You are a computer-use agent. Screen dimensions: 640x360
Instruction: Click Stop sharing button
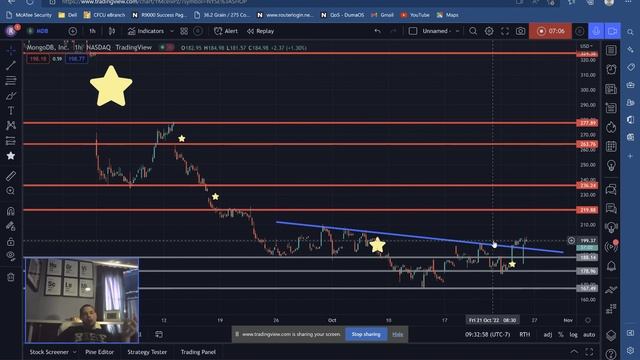click(366, 334)
